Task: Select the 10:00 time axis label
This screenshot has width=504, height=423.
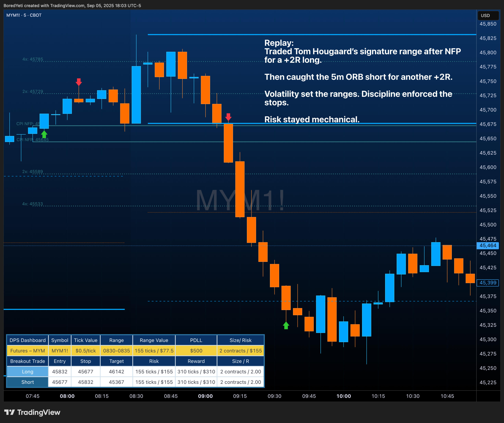Action: pyautogui.click(x=343, y=396)
